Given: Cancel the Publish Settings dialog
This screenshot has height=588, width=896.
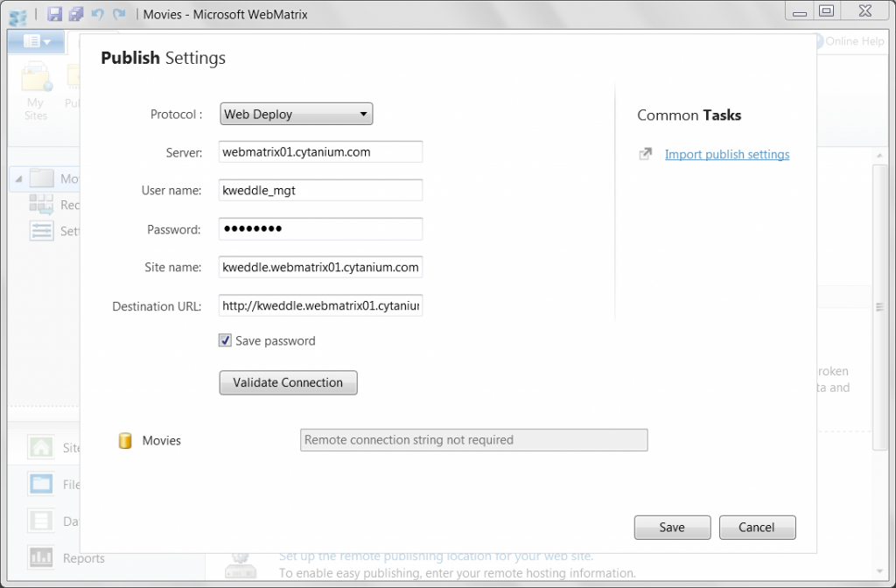Looking at the screenshot, I should (x=757, y=528).
